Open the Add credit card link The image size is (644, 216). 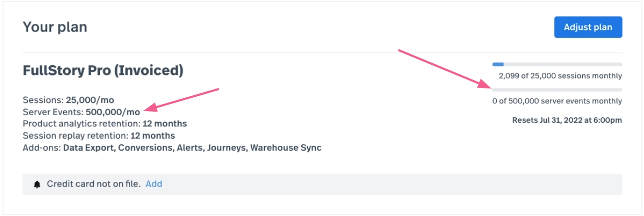point(154,184)
